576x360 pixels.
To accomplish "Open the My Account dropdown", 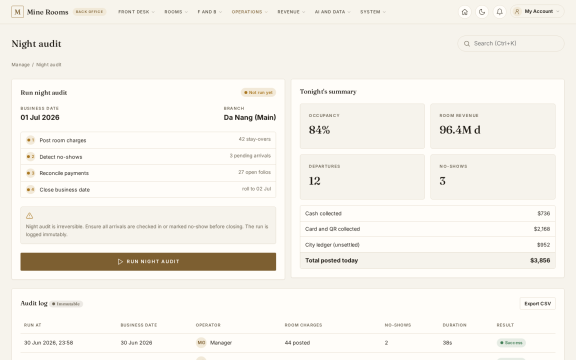I will pyautogui.click(x=537, y=12).
